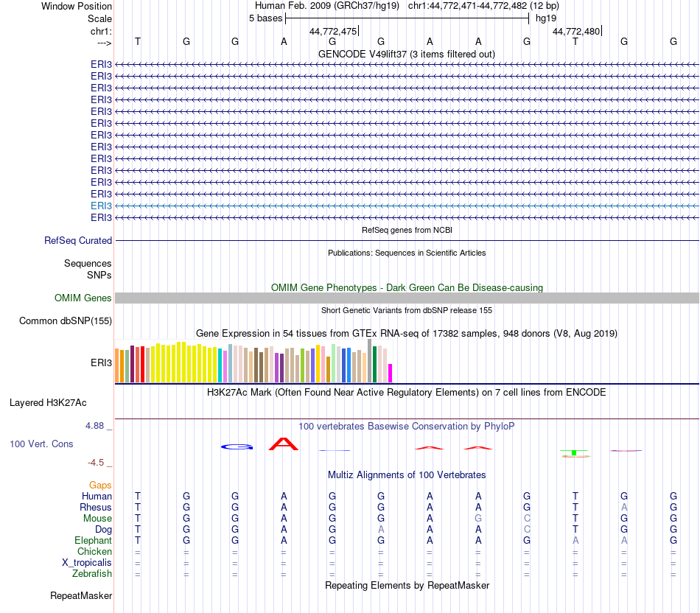
Task: Click the green T conservation logo letter
Action: [575, 452]
